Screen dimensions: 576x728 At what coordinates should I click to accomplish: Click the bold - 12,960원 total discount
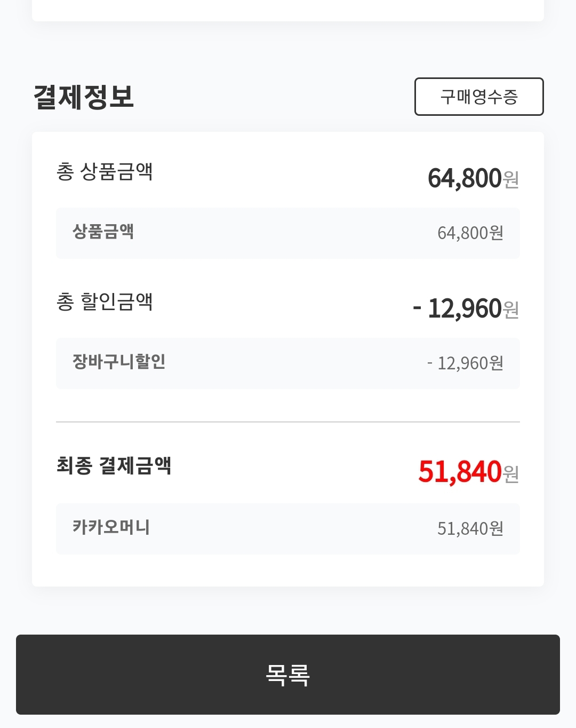(x=458, y=308)
